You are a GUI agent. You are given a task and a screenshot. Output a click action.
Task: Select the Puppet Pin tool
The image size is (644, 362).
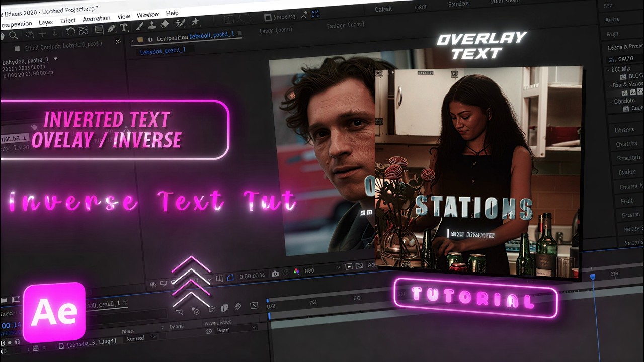click(195, 21)
